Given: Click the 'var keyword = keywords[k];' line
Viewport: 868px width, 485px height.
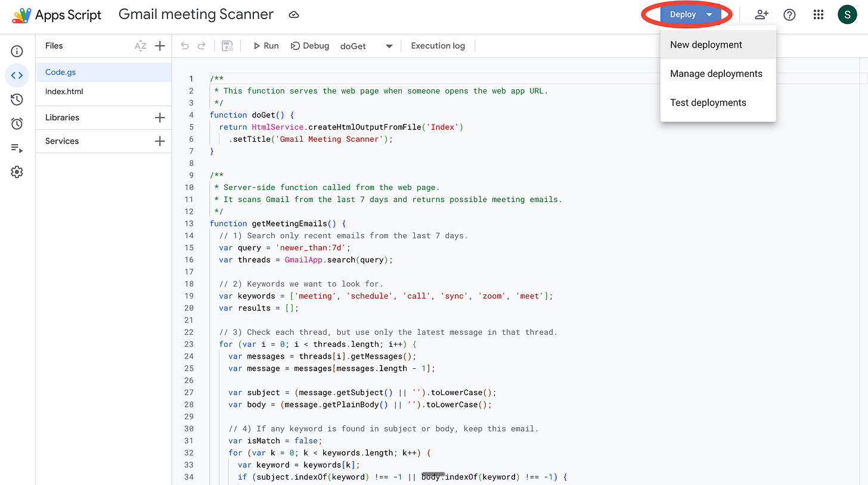Looking at the screenshot, I should [299, 465].
